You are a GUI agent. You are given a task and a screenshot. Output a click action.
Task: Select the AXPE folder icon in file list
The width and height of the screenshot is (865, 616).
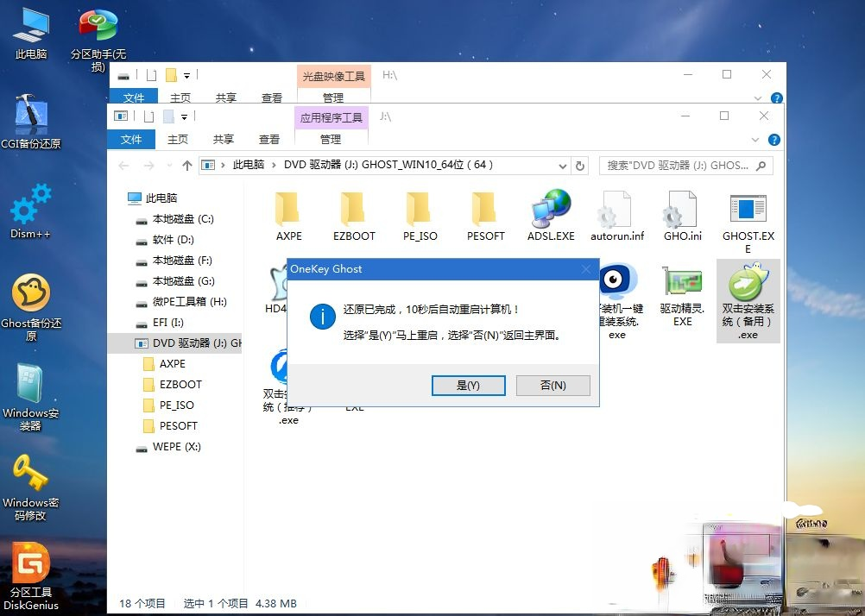coord(288,217)
